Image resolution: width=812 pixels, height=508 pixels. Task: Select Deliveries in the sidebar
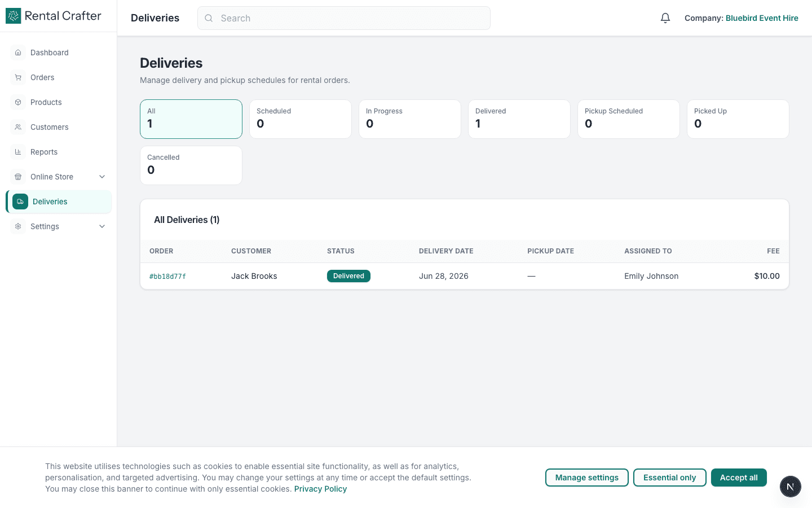coord(59,202)
